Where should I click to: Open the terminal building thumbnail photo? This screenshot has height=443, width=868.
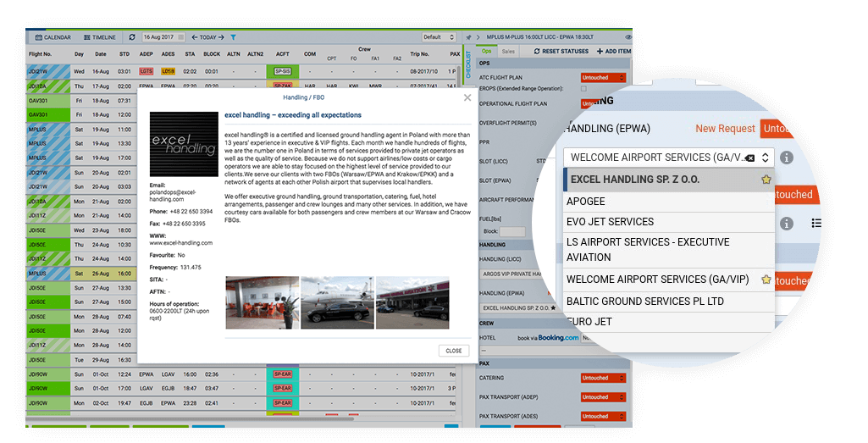click(412, 302)
